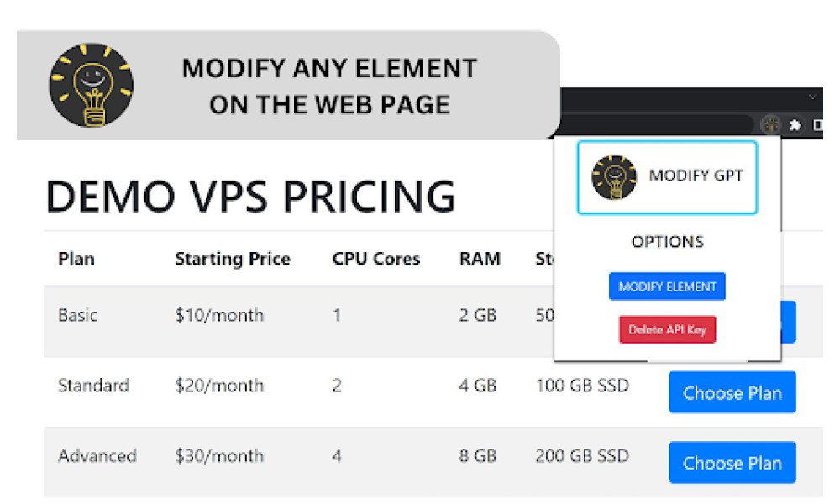Toggle the browser side panel icon
Image resolution: width=840 pixels, height=504 pixels.
tap(818, 125)
